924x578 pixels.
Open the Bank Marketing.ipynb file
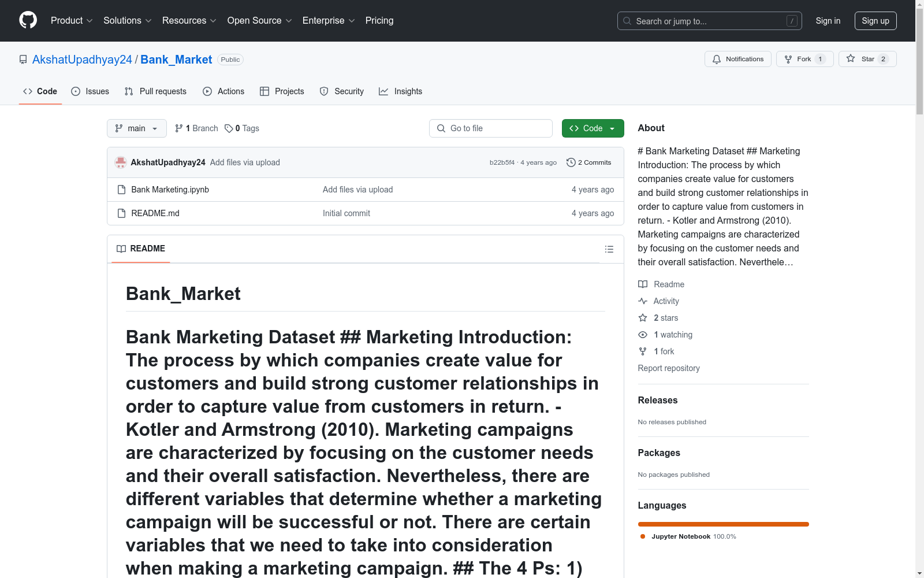[170, 190]
